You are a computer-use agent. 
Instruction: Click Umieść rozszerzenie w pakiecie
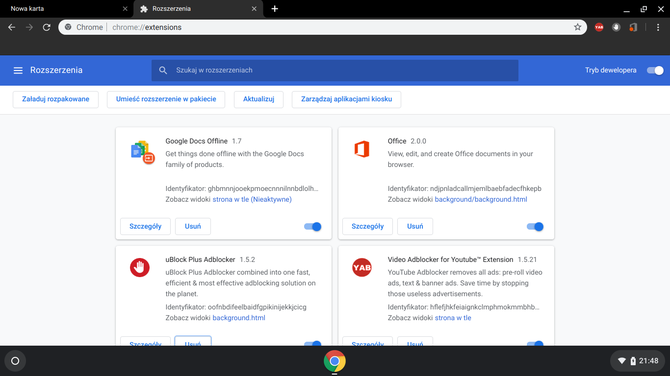166,99
